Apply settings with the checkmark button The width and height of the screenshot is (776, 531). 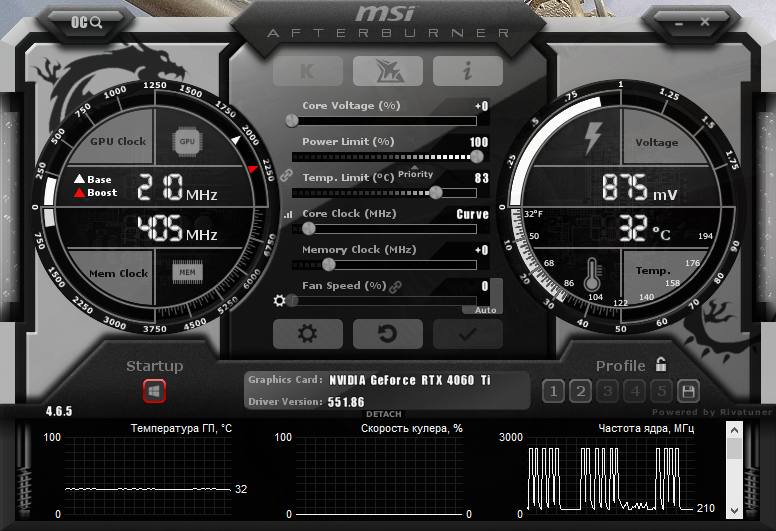(x=468, y=334)
